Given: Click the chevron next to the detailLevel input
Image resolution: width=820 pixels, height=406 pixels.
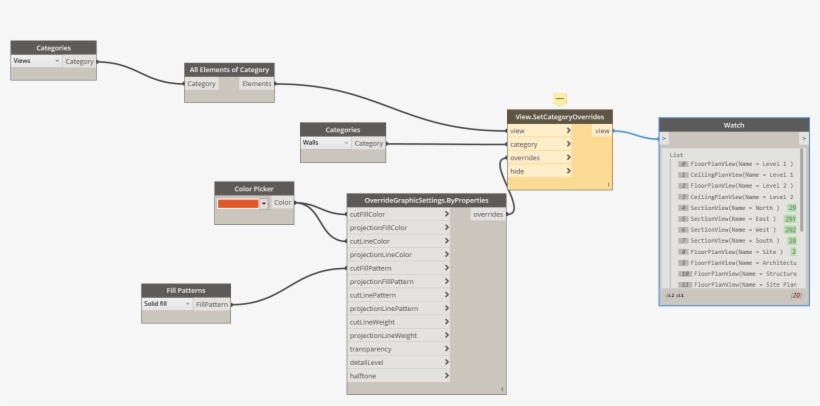Looking at the screenshot, I should [446, 362].
